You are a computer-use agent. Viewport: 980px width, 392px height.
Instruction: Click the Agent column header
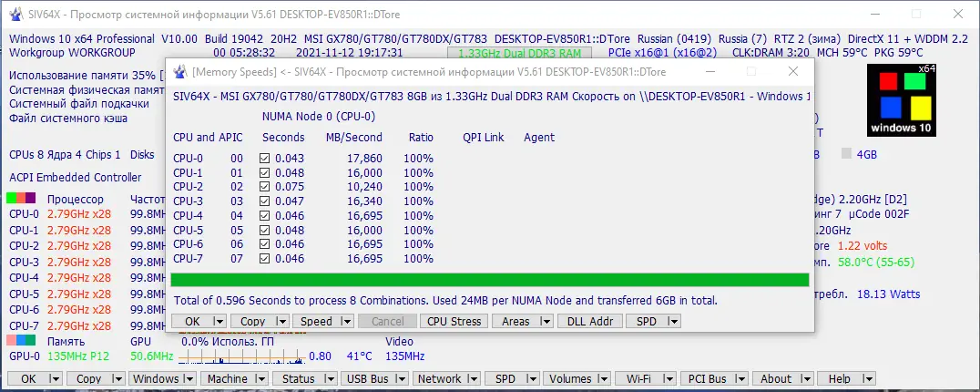[539, 137]
